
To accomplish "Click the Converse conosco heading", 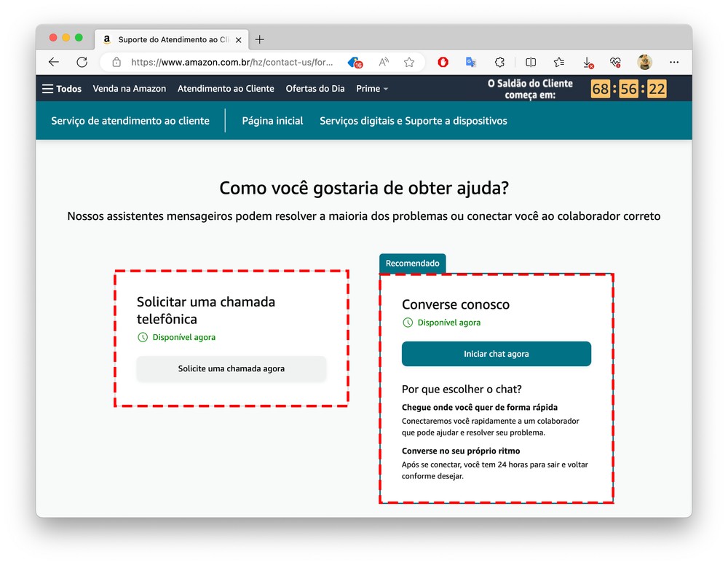I will 456,304.
